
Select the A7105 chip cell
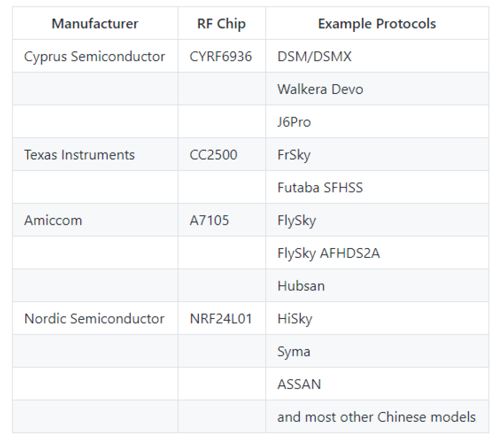coord(209,221)
